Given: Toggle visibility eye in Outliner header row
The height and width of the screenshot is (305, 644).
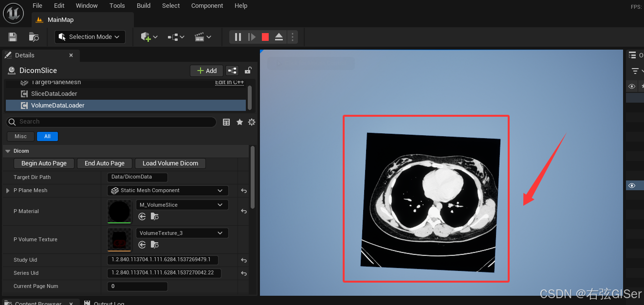Looking at the screenshot, I should (632, 86).
